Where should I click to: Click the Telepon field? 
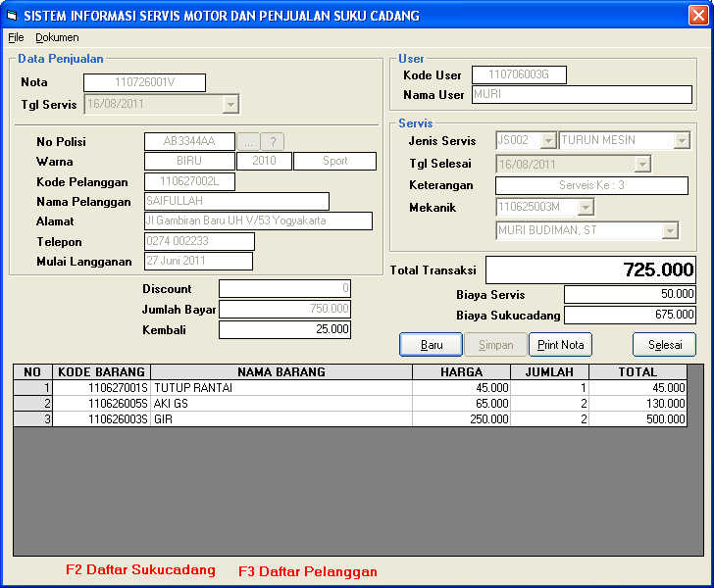199,241
